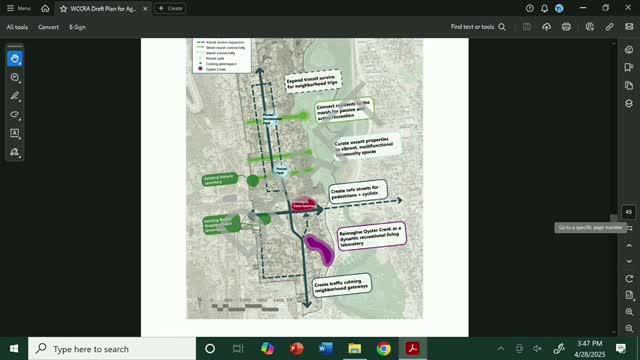Screen dimensions: 640x360
Task: Select the freehand draw lasso tool
Action: 15,115
